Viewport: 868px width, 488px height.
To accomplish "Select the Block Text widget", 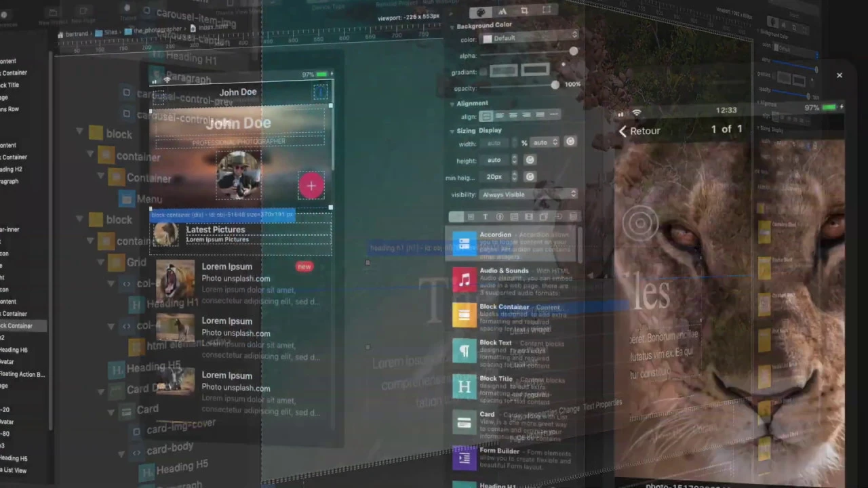I will [513, 352].
